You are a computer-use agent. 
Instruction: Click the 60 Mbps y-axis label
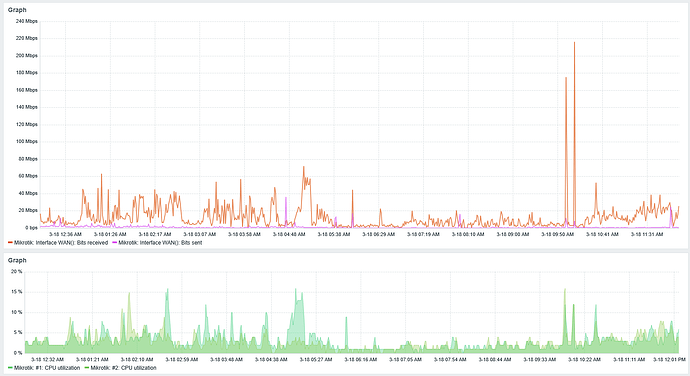pos(28,176)
